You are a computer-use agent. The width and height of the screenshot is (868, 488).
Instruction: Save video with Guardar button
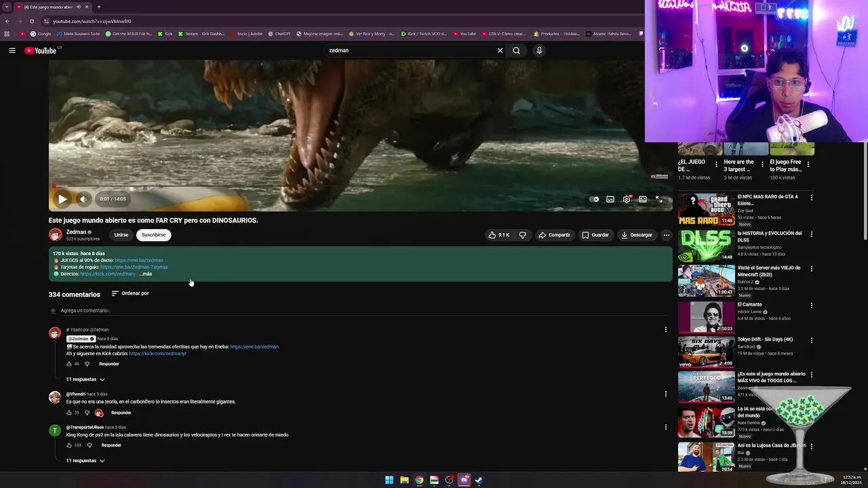click(595, 235)
